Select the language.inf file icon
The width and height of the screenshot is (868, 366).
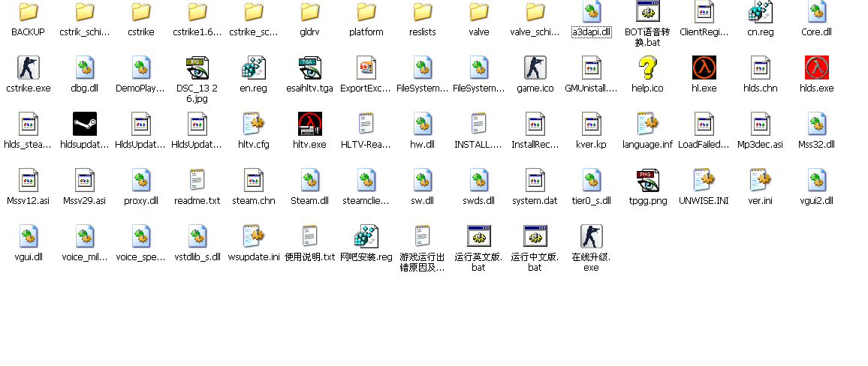click(647, 124)
